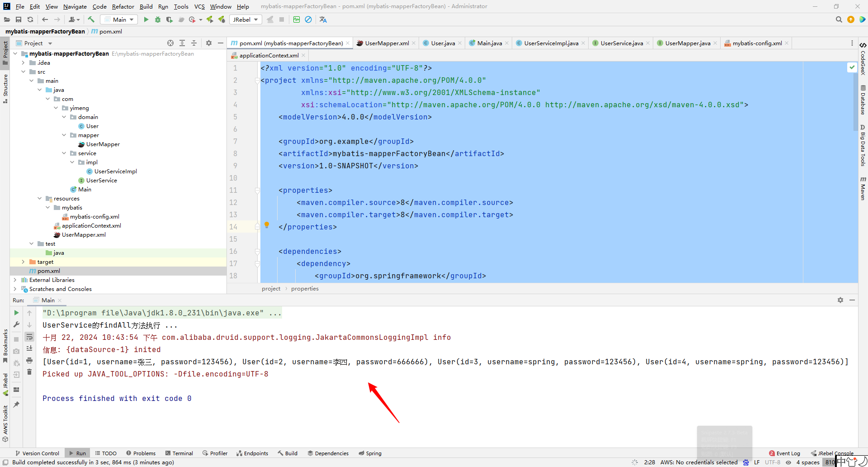The height and width of the screenshot is (467, 868).
Task: Select opened file locate target icon
Action: click(x=170, y=43)
